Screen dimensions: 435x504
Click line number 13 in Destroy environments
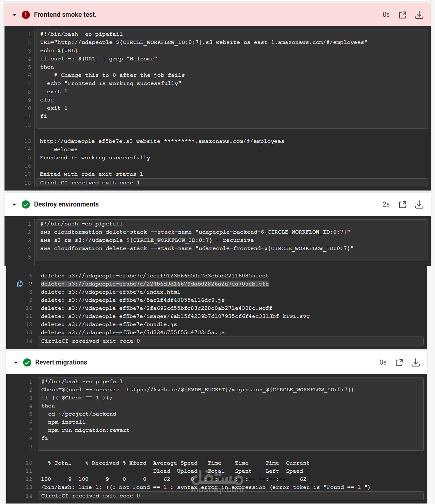[29, 333]
